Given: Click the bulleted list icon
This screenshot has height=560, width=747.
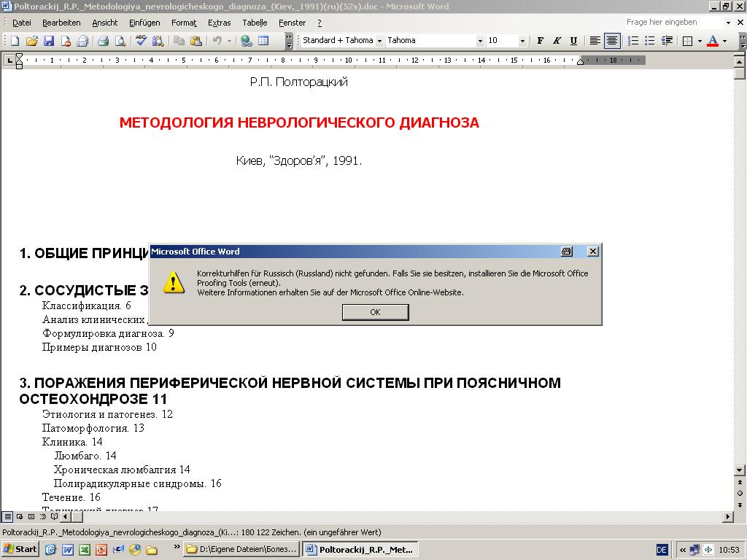Looking at the screenshot, I should pos(649,41).
